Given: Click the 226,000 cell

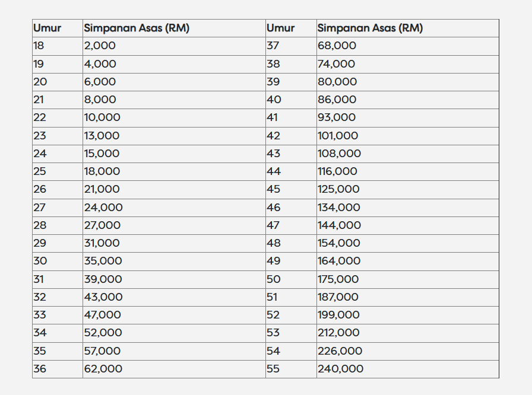Looking at the screenshot, I should tap(408, 351).
